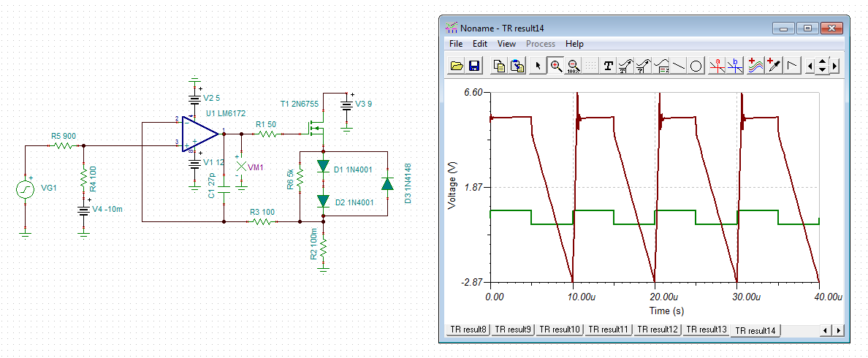The width and height of the screenshot is (868, 358).
Task: Switch to TR result10 tab
Action: (559, 330)
